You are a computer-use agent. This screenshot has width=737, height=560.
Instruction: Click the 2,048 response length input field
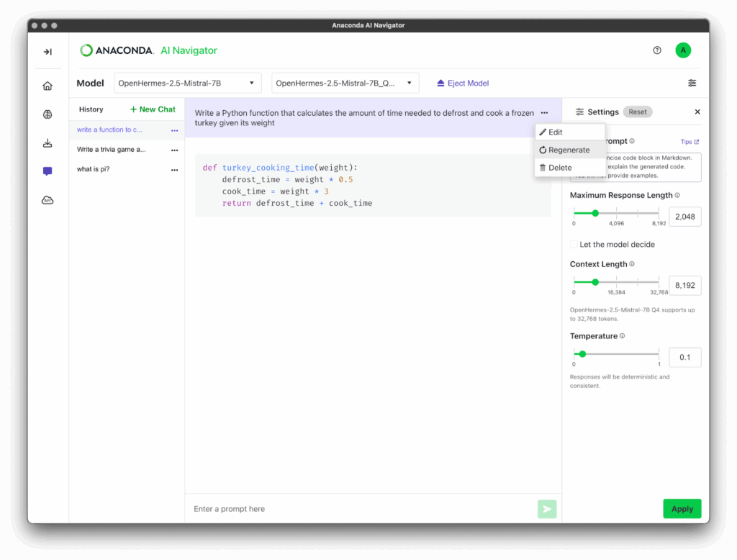[x=685, y=217]
